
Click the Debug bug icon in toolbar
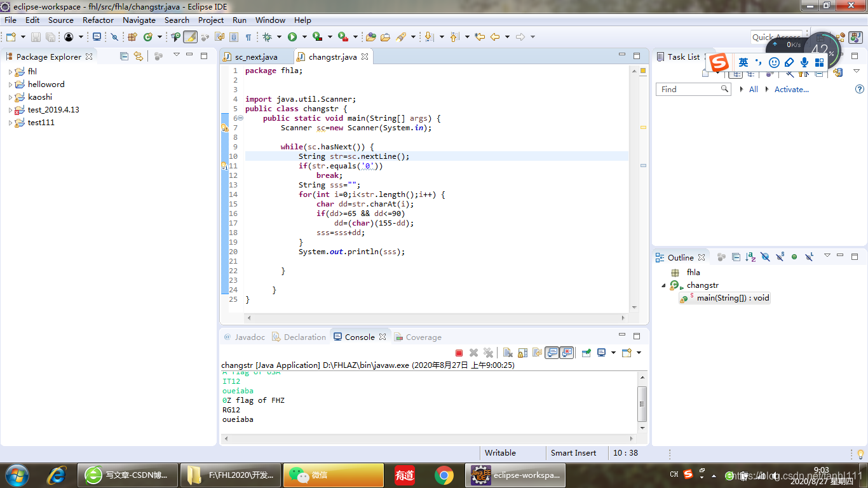tap(267, 37)
